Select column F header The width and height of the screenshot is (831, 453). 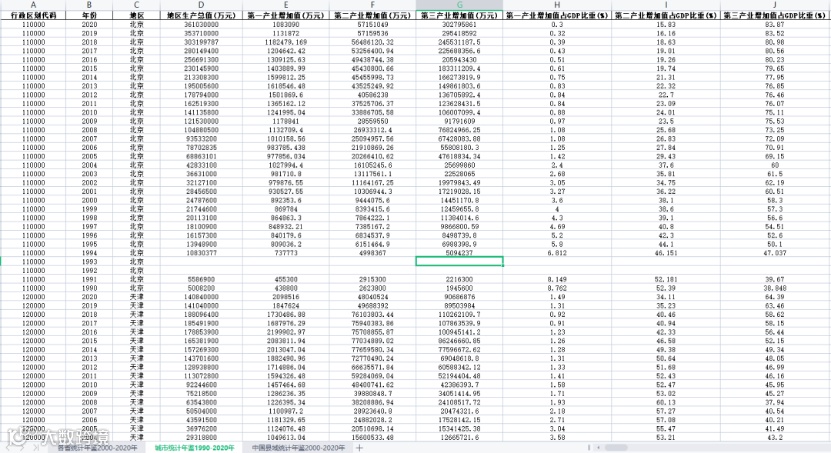click(x=373, y=5)
